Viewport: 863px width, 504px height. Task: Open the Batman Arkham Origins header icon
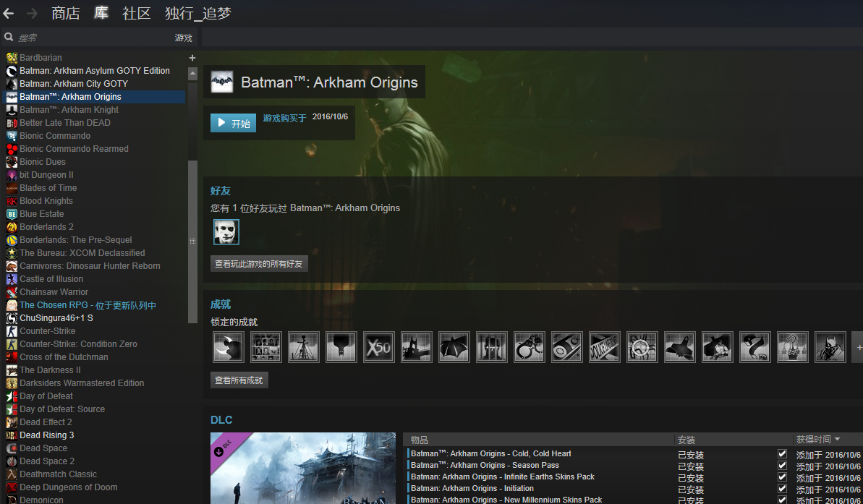click(x=222, y=82)
